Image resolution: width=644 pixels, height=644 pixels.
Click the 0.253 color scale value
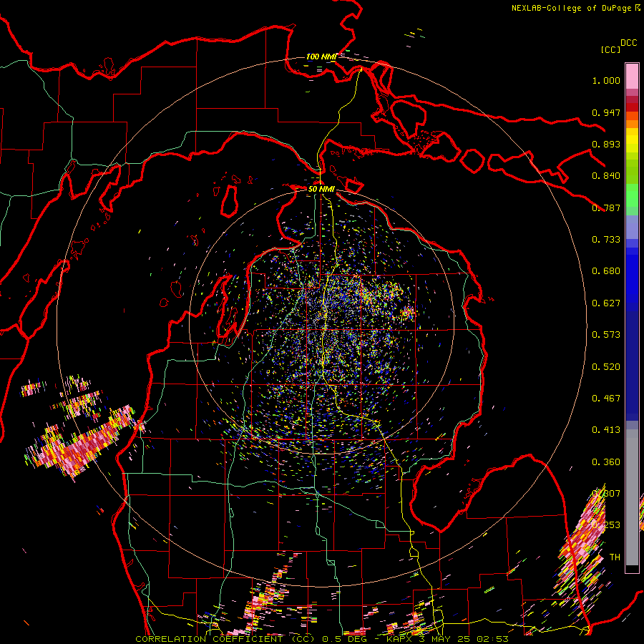click(x=606, y=525)
